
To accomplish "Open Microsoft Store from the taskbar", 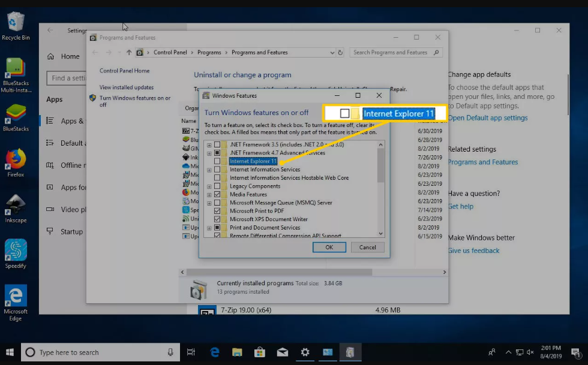I will [259, 352].
